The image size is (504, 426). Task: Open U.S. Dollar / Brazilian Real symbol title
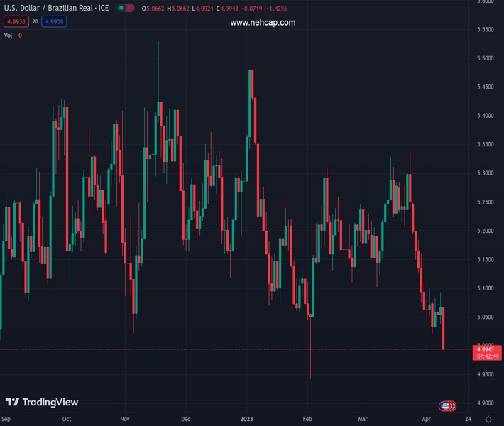click(57, 8)
